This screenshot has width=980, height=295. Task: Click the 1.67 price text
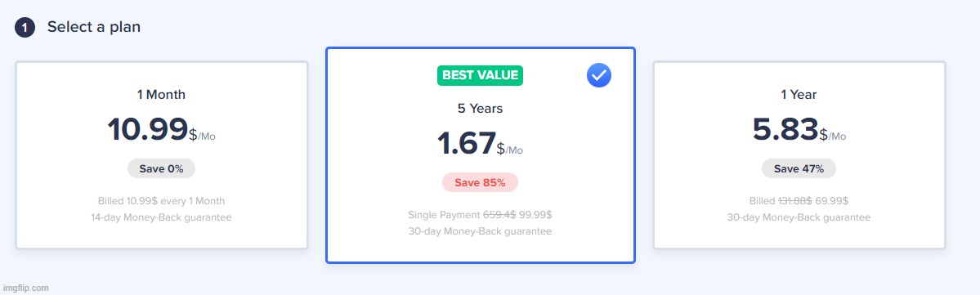[467, 143]
